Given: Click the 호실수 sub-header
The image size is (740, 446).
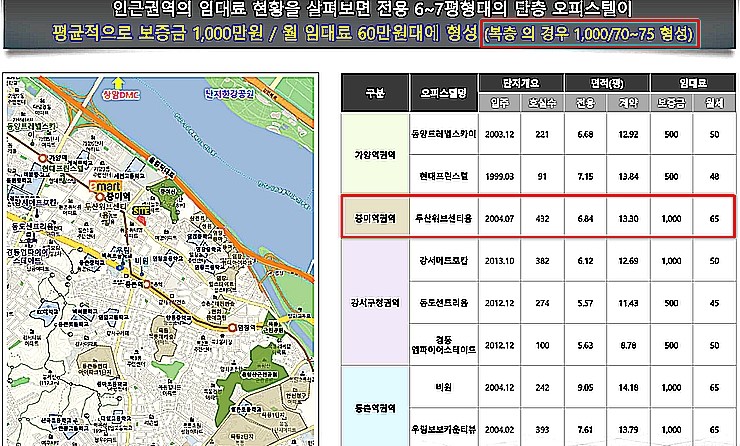Looking at the screenshot, I should tap(542, 102).
